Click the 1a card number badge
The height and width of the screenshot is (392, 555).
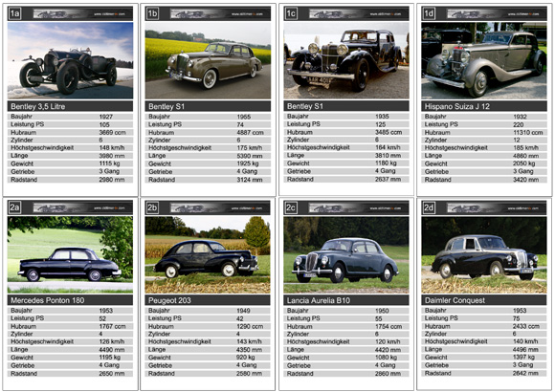tap(14, 13)
